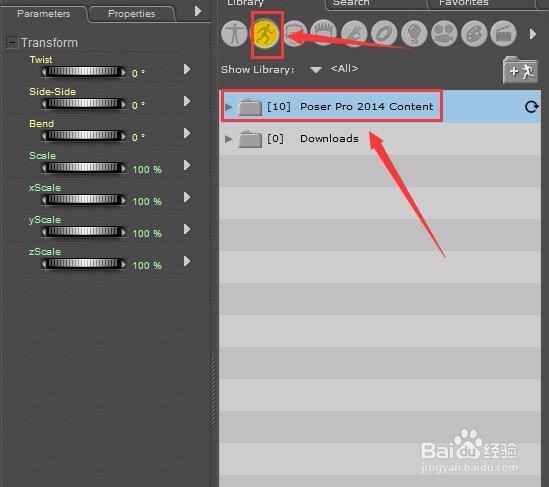Open the Scale dial options arrow
The image size is (549, 487).
[x=187, y=165]
